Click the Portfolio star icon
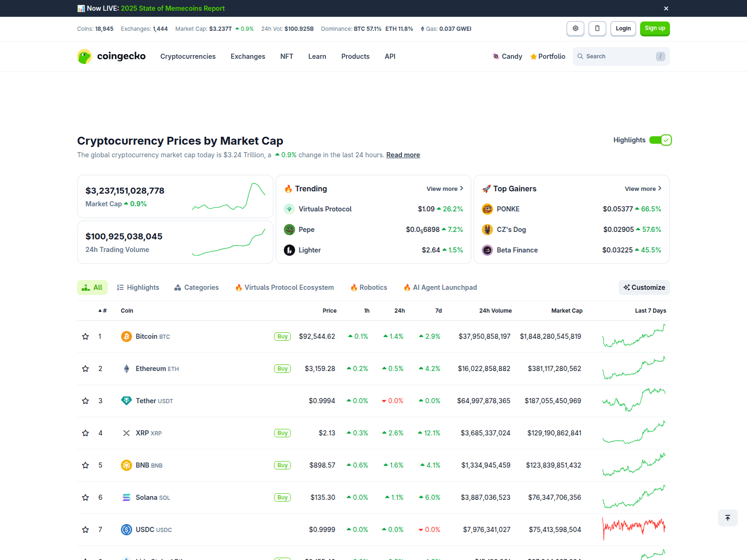This screenshot has height=560, width=747. [x=533, y=56]
